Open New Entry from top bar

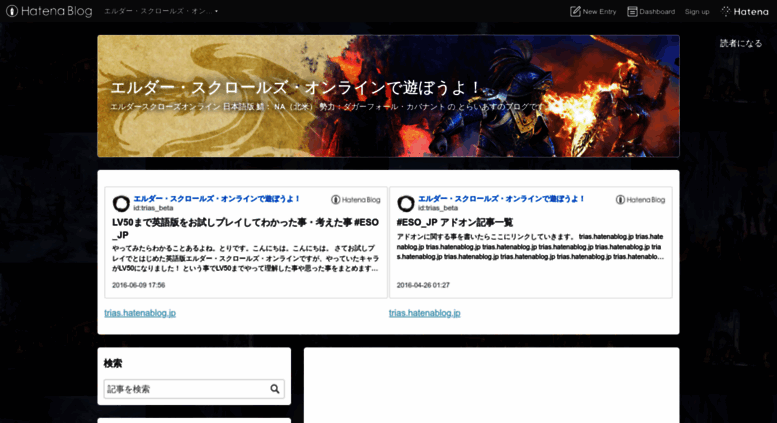(593, 11)
